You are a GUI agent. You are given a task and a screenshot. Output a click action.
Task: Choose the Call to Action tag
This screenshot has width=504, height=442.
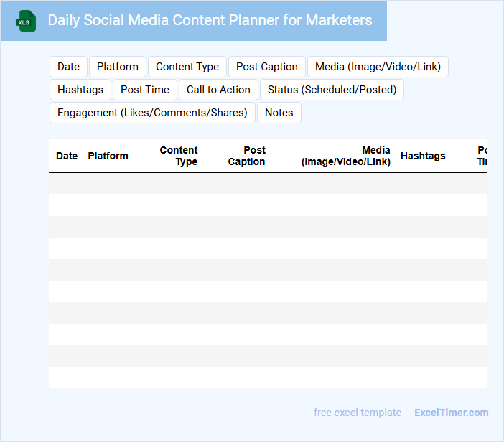(218, 90)
